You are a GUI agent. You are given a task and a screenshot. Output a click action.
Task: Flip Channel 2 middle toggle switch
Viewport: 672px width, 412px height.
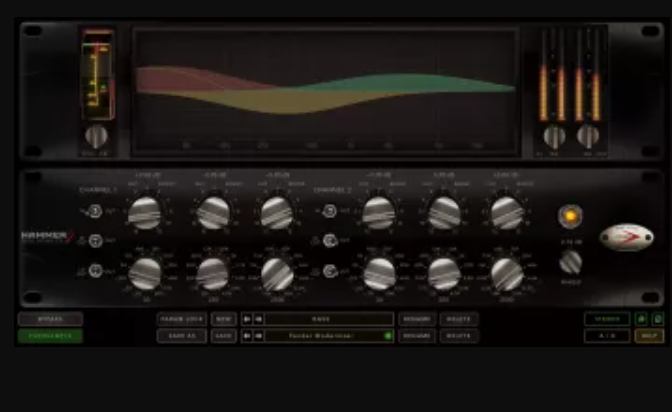pos(330,241)
